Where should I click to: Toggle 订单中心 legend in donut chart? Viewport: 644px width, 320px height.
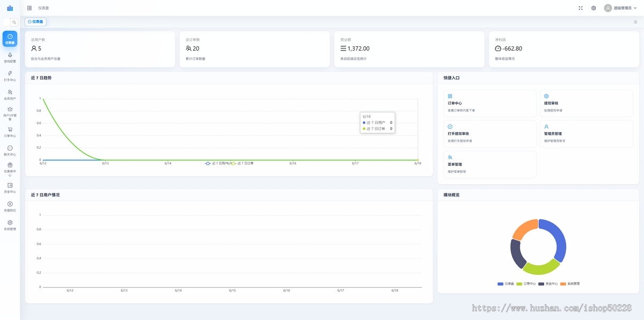pos(526,283)
